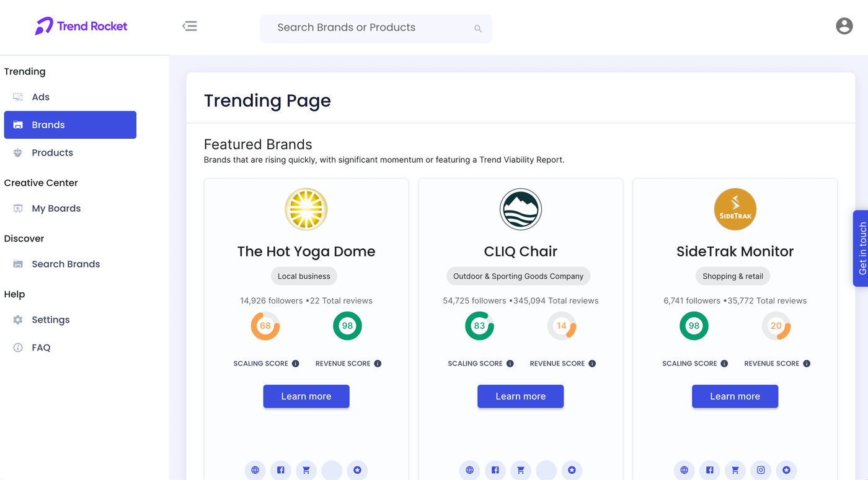Click SideTrak scaling score 98 gauge
The width and height of the screenshot is (868, 480).
coord(694,326)
